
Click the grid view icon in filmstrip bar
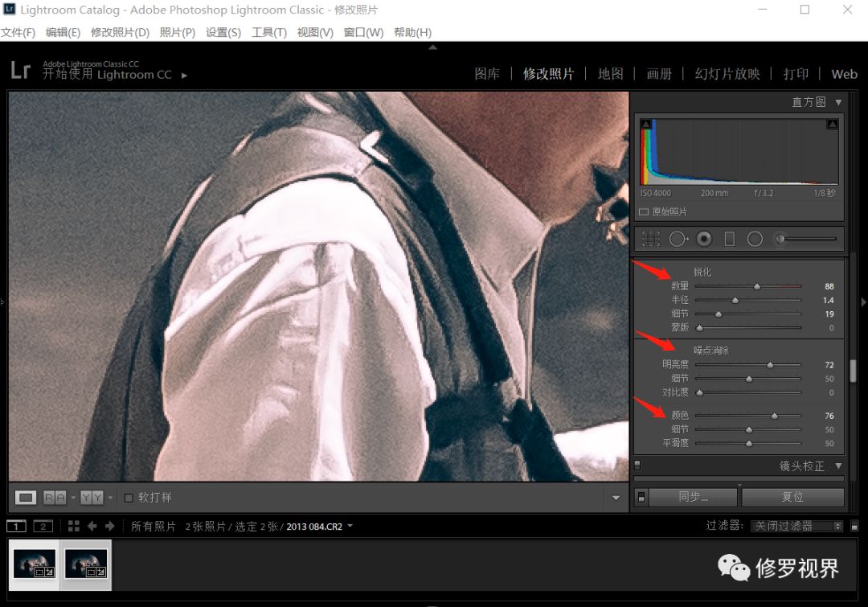74,526
